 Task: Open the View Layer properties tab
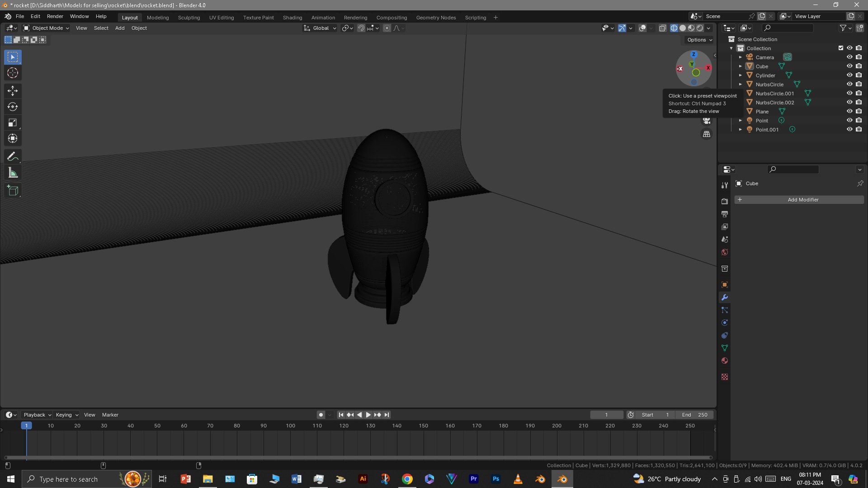(x=725, y=226)
